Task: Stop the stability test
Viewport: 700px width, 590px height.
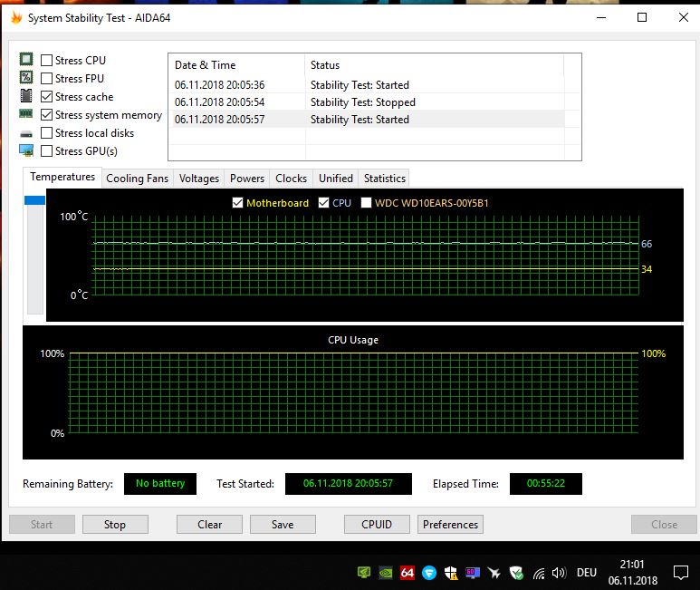Action: pyautogui.click(x=115, y=525)
